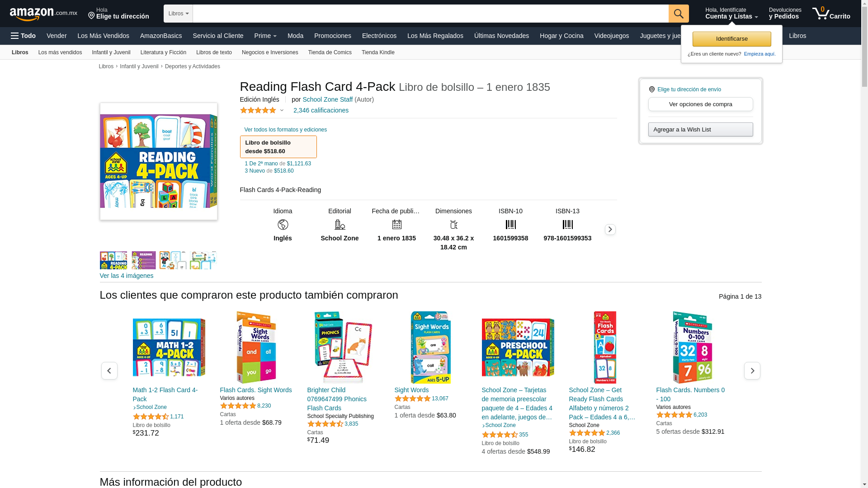Select the second product image thumbnail

coord(143,260)
